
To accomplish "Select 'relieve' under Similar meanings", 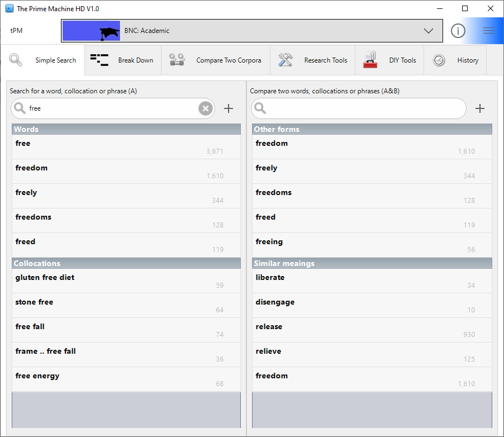I will point(372,355).
